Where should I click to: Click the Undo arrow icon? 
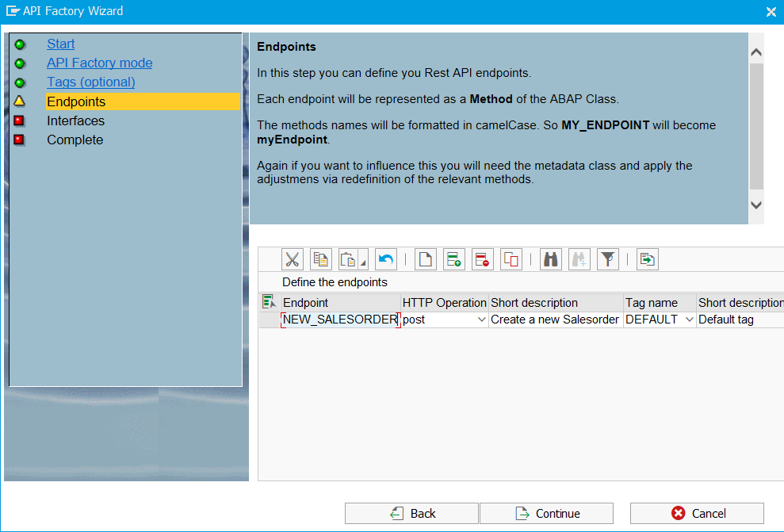click(x=386, y=259)
